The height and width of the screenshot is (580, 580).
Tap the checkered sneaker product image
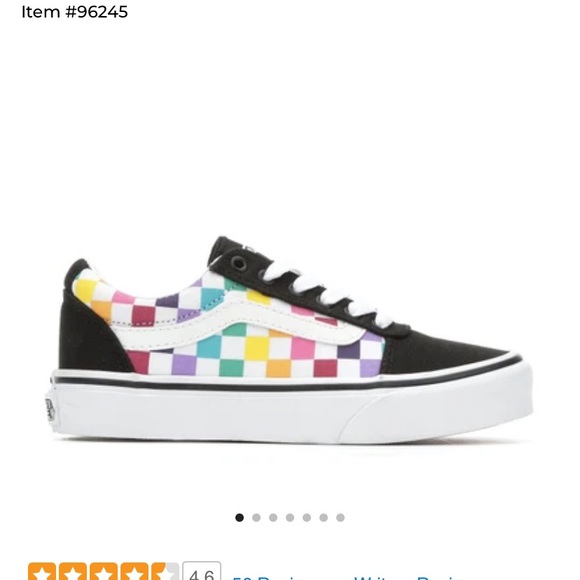coord(291,339)
